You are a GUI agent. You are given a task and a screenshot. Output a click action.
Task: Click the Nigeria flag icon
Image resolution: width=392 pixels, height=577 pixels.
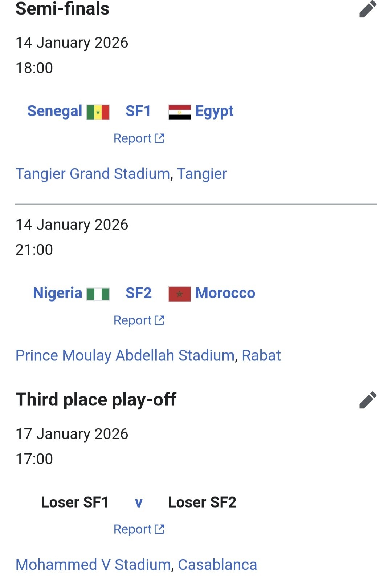[98, 294]
